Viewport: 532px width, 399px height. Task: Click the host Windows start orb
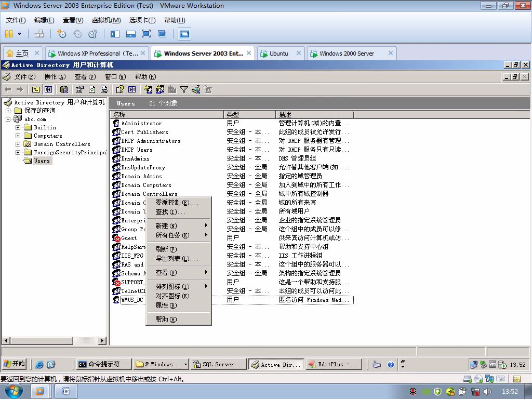(x=14, y=392)
